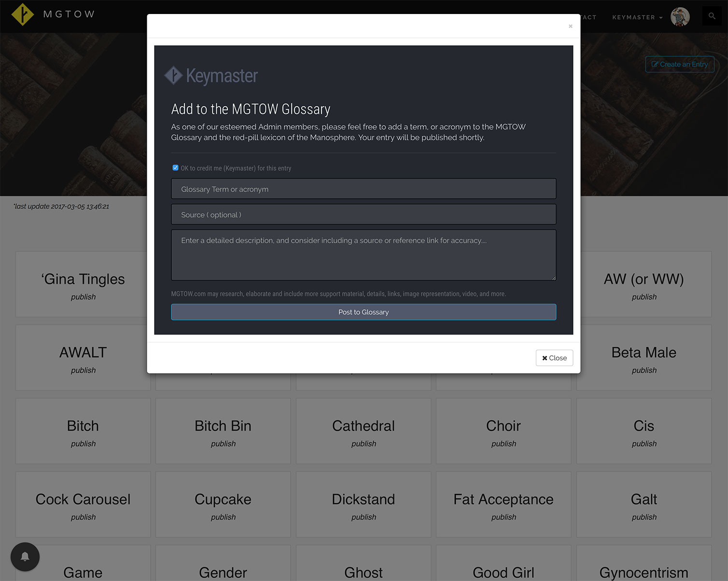
Task: Dismiss modal with top-right X icon
Action: point(570,26)
